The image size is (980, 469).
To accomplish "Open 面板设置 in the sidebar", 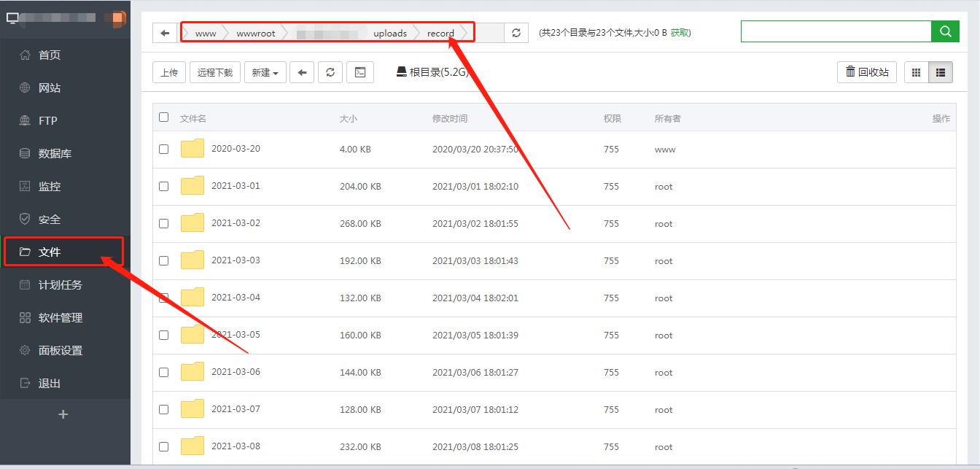I will pyautogui.click(x=65, y=351).
